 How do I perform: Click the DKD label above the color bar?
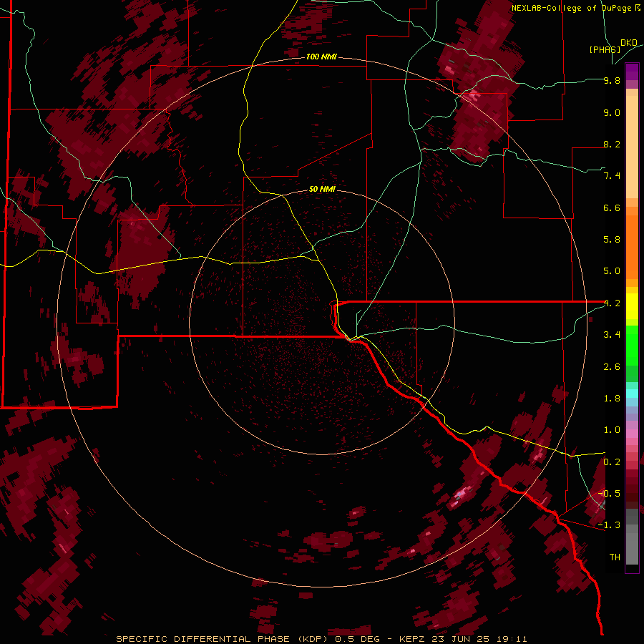click(x=629, y=43)
